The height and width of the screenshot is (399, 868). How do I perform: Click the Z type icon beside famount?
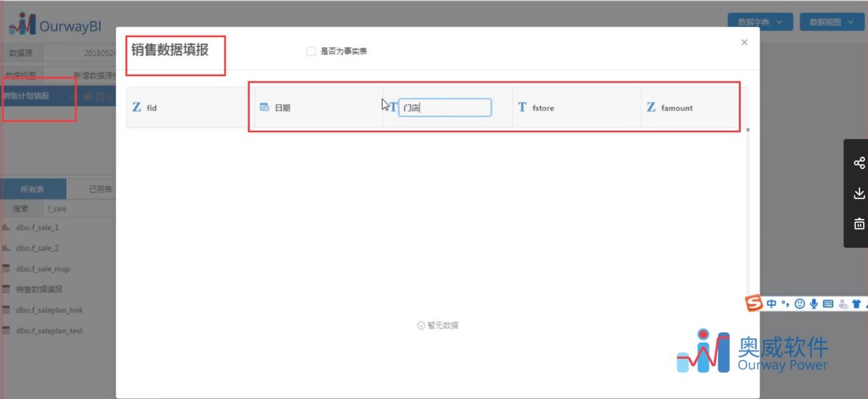point(650,107)
